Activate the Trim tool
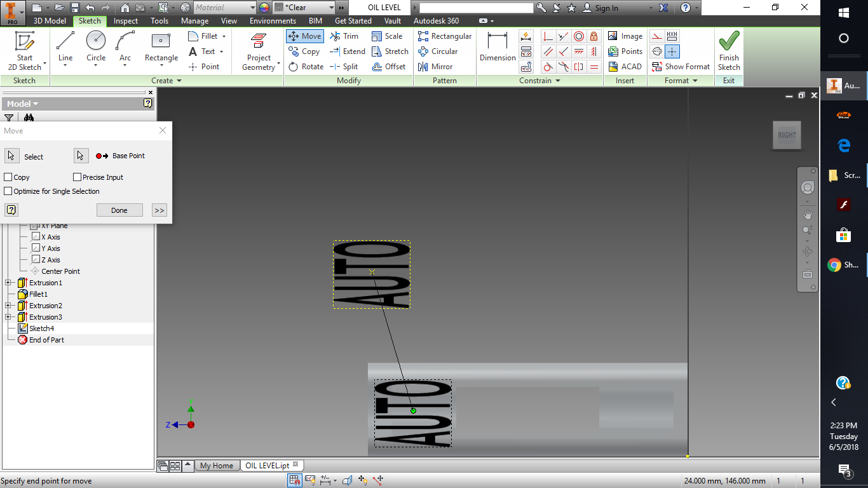 click(344, 36)
